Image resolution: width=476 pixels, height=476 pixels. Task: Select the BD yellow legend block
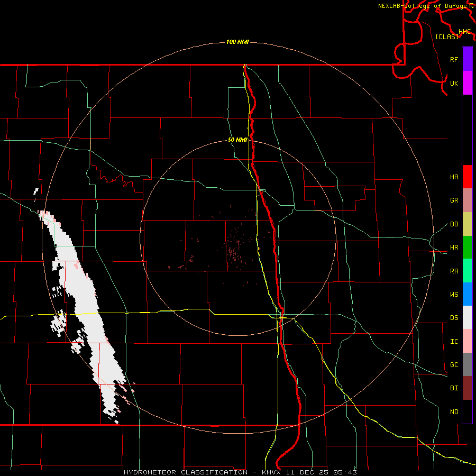point(467,224)
